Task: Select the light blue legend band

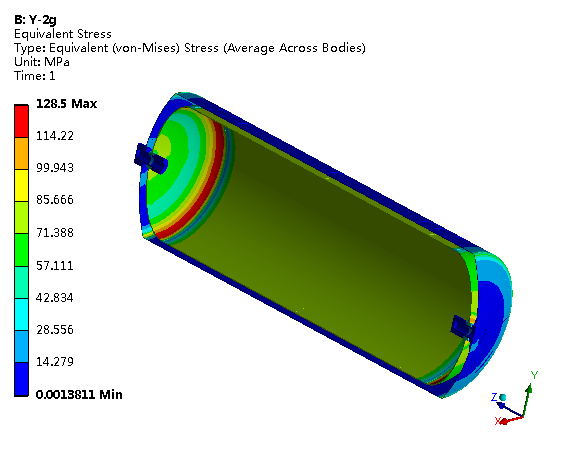Action: click(21, 346)
